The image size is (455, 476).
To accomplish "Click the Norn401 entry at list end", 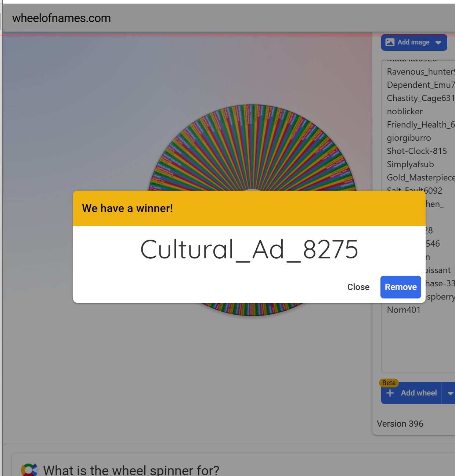I will pyautogui.click(x=404, y=310).
